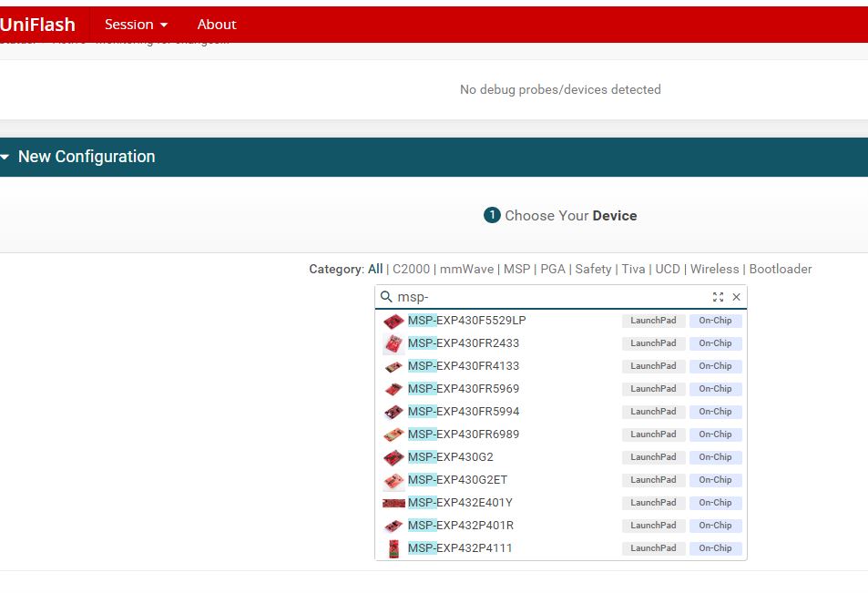Select the All category filter

pyautogui.click(x=375, y=269)
